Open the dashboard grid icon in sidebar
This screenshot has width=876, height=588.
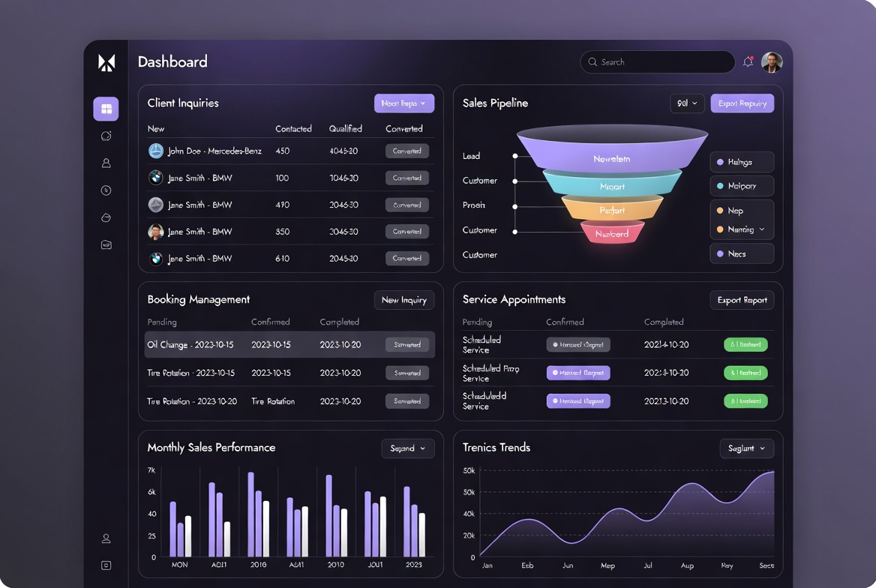pos(106,109)
